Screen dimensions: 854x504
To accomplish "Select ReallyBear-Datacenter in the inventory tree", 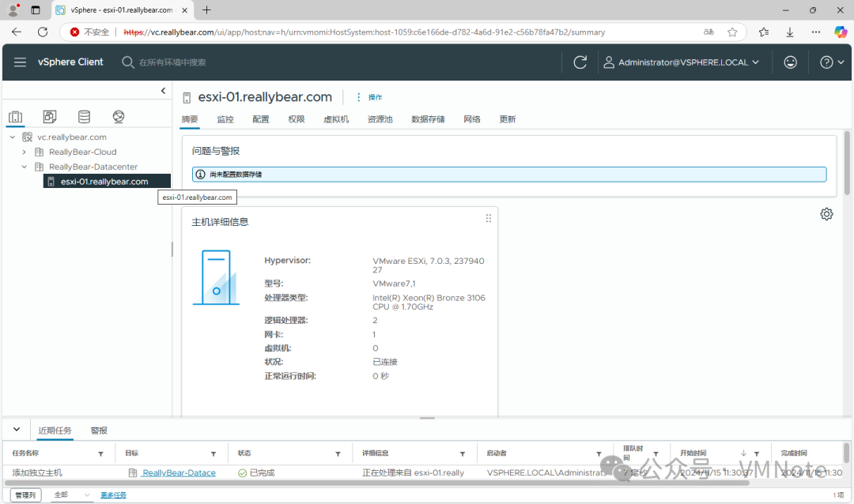I will coord(93,167).
